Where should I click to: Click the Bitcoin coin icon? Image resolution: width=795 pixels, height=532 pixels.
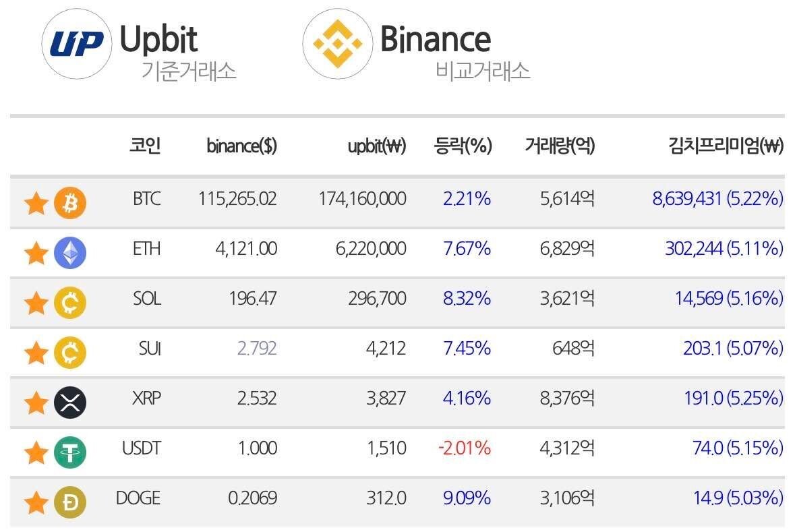click(x=70, y=202)
